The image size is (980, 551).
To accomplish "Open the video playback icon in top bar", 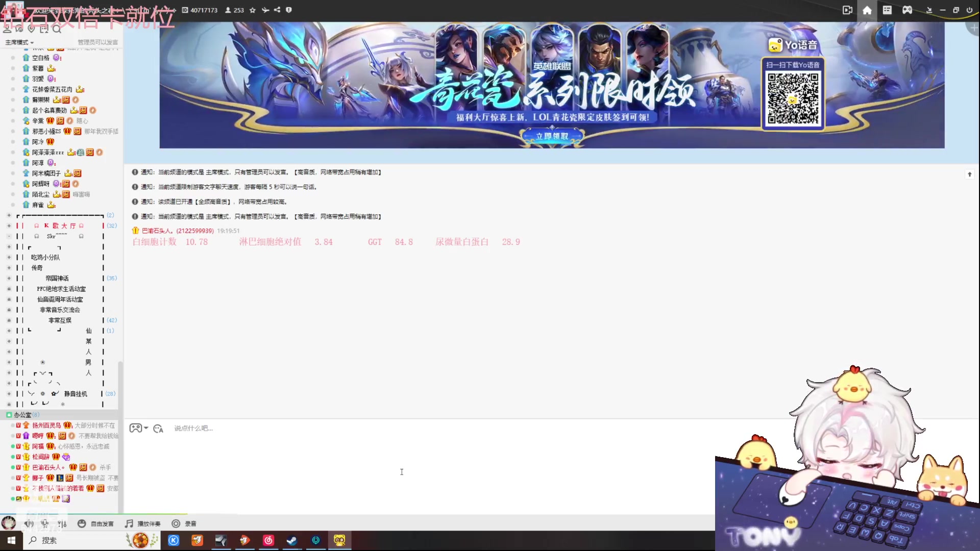I will [847, 10].
